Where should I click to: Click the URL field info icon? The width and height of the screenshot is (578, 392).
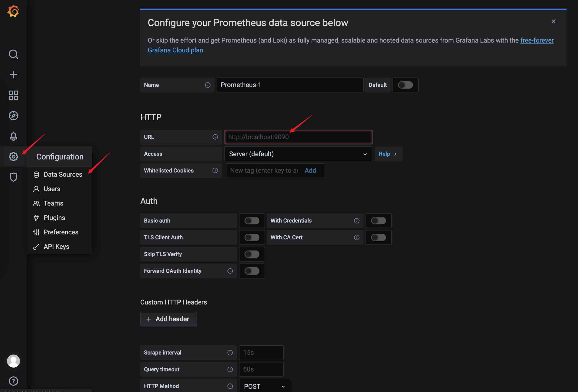click(x=215, y=137)
